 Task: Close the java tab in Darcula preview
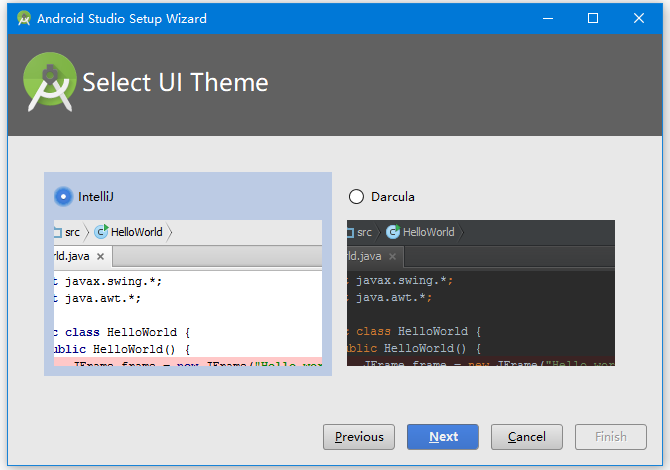(x=392, y=257)
